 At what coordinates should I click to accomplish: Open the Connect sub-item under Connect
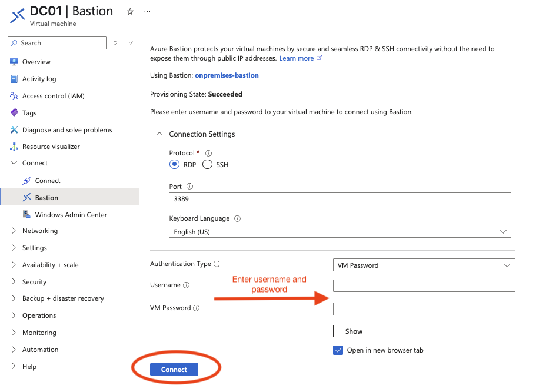48,181
